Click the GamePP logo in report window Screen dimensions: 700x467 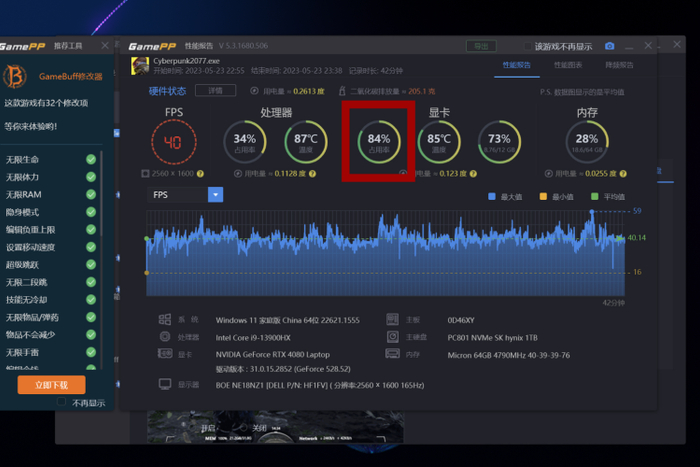pos(152,46)
